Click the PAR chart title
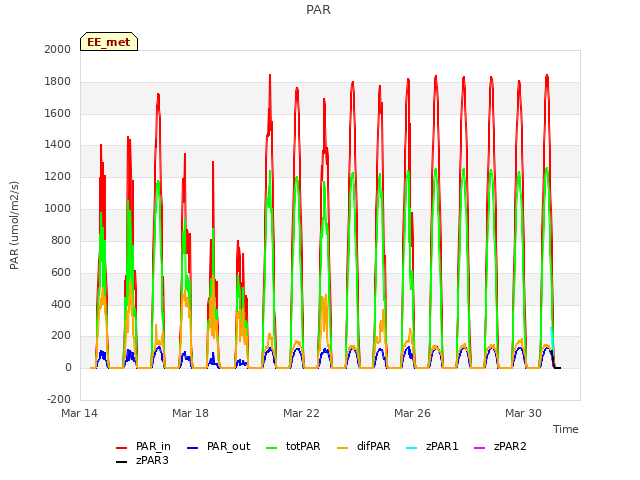The height and width of the screenshot is (480, 640). tap(318, 10)
